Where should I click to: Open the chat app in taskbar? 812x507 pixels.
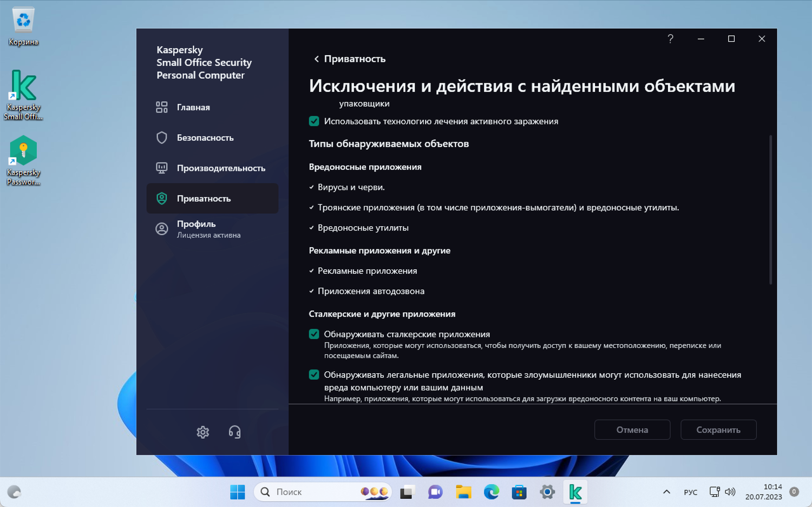[435, 492]
